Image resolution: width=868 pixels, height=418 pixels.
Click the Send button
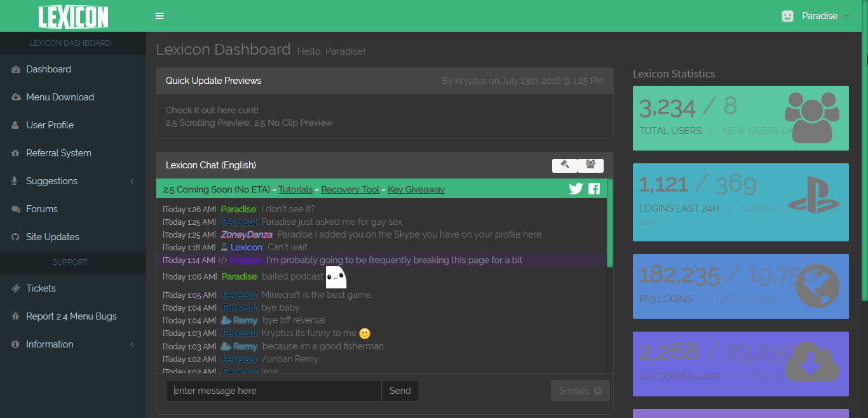pyautogui.click(x=400, y=391)
